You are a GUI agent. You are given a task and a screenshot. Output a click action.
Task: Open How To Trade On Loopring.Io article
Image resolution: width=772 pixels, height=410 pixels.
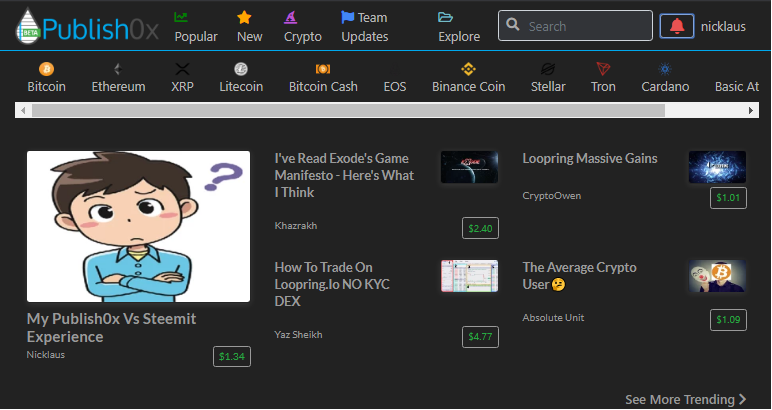coord(332,284)
